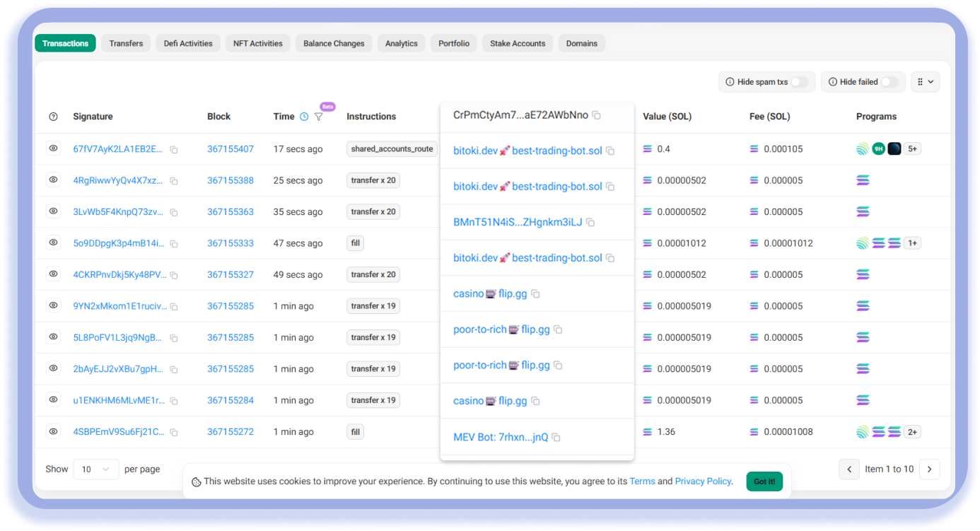Toggle the Hide failed switch

tap(889, 82)
